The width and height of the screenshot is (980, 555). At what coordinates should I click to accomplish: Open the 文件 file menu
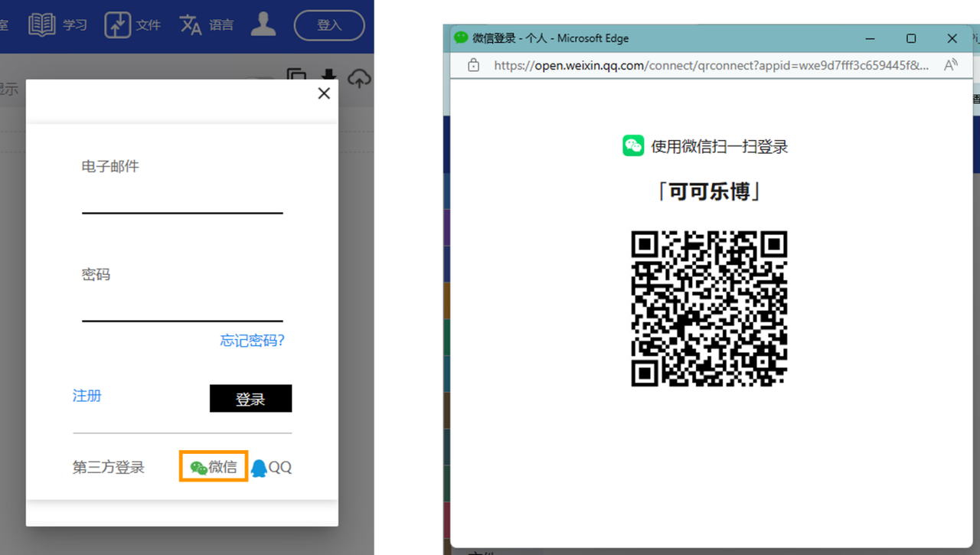click(132, 24)
